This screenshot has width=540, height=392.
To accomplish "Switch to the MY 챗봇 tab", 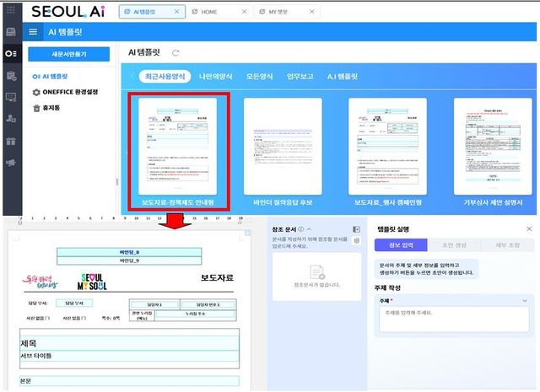I will 278,12.
